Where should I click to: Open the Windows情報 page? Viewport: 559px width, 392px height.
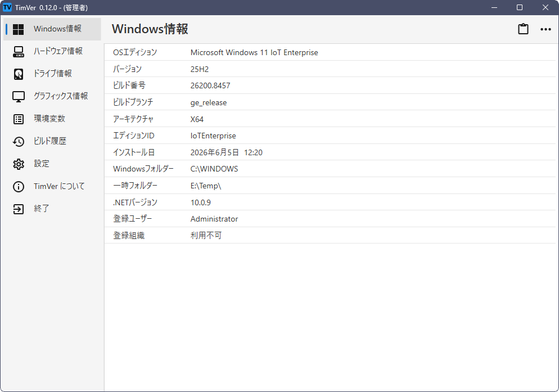tap(52, 29)
